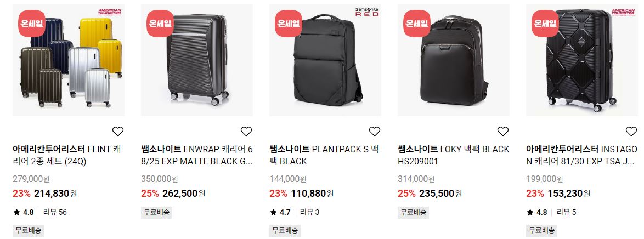Click the 리뷰 56 review count
644x239 pixels.
(x=55, y=212)
